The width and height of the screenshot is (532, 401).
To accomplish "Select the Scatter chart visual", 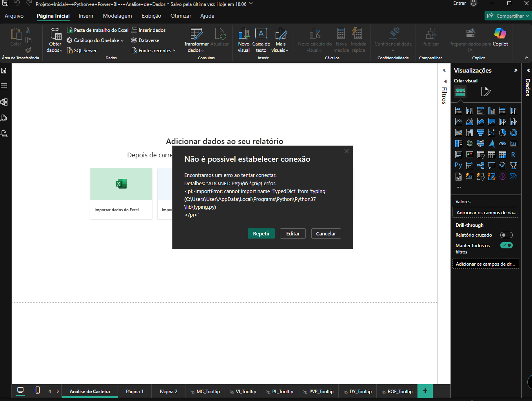I will (x=492, y=133).
